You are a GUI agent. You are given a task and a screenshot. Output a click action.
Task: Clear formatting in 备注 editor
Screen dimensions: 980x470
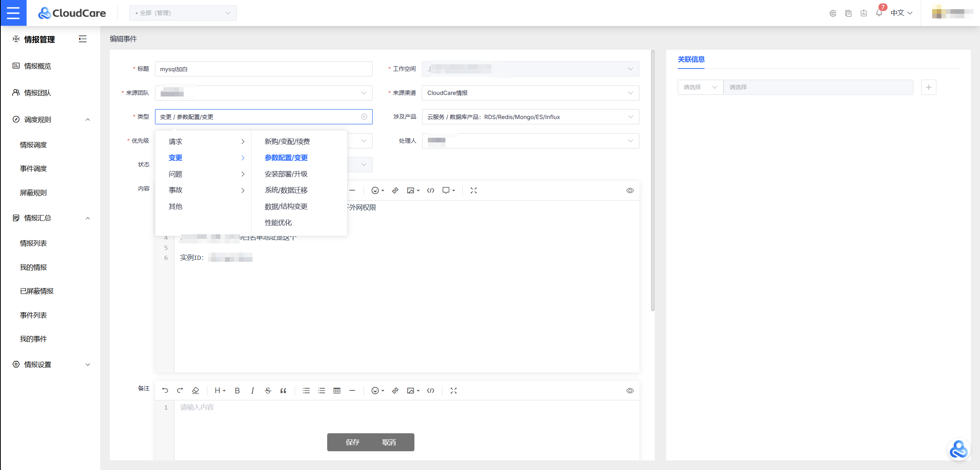196,390
